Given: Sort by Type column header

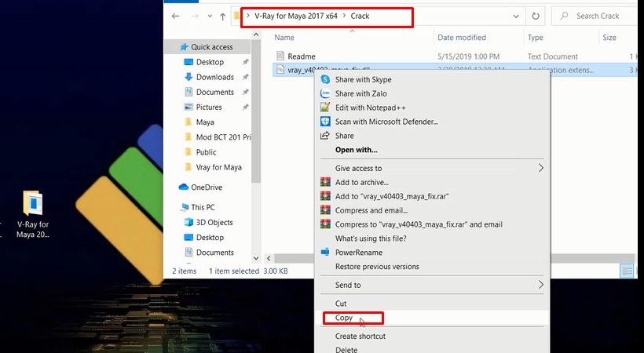Looking at the screenshot, I should [x=536, y=38].
